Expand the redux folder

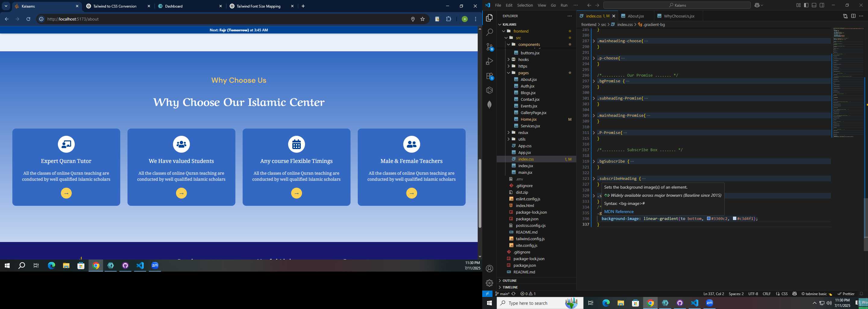[508, 132]
